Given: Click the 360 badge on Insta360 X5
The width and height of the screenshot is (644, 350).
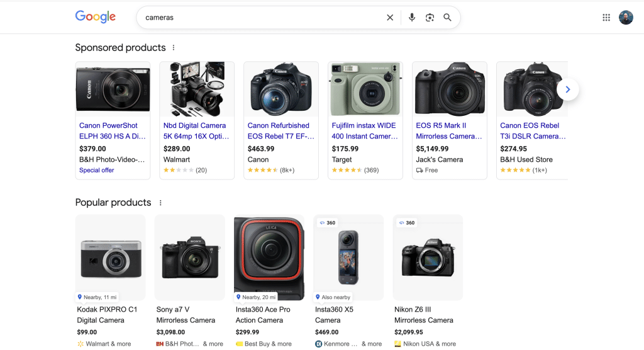Looking at the screenshot, I should (x=327, y=223).
